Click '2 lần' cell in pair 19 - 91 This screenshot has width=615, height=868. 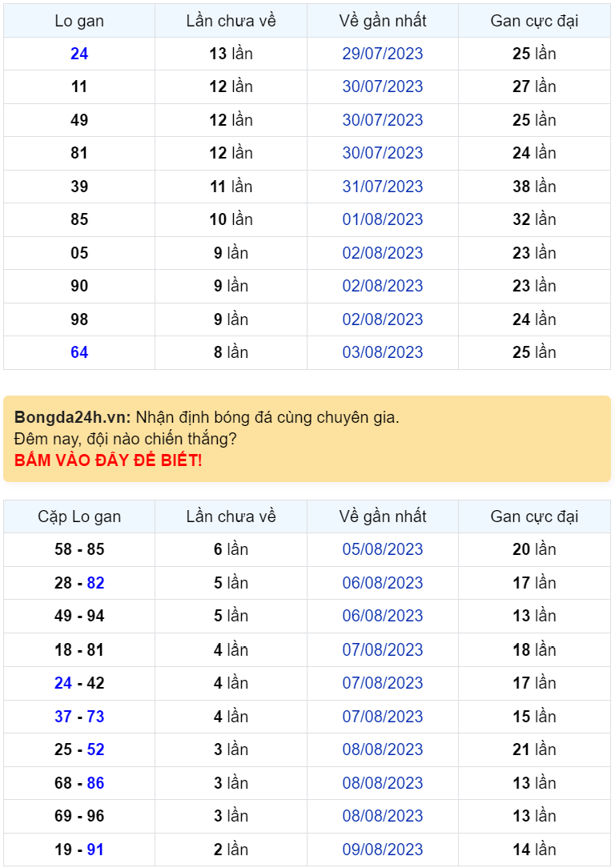(231, 849)
